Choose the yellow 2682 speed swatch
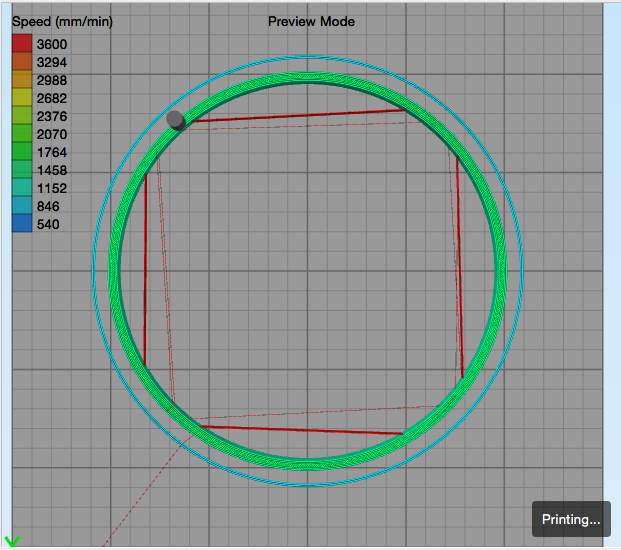 click(x=22, y=97)
